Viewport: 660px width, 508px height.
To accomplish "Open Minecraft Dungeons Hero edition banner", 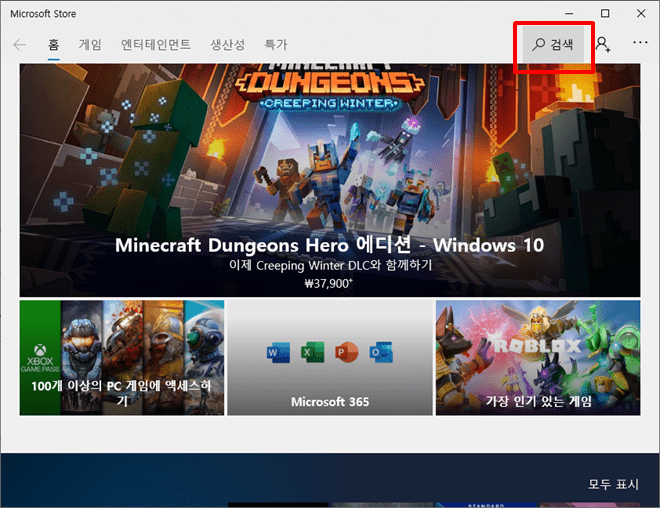I will coord(330,180).
